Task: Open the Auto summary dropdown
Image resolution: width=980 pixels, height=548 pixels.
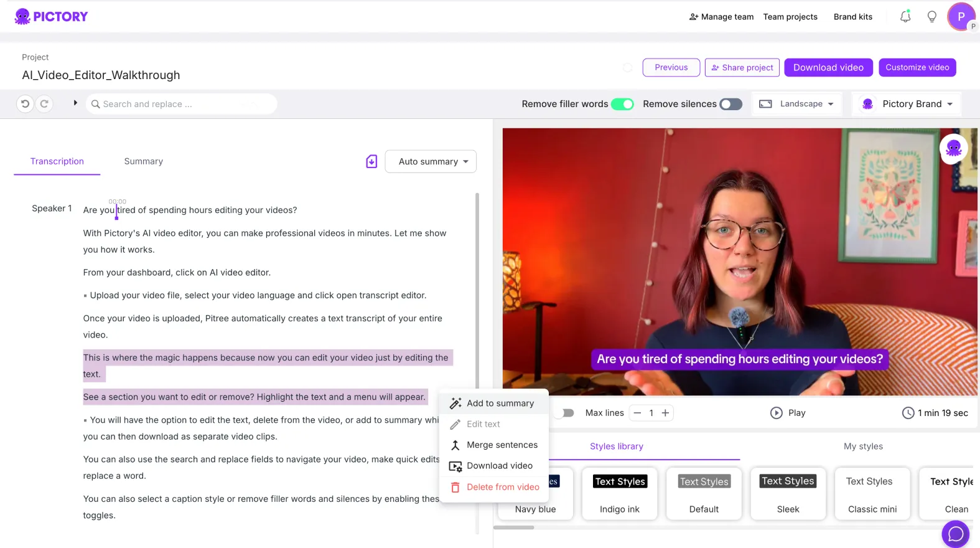Action: [431, 161]
